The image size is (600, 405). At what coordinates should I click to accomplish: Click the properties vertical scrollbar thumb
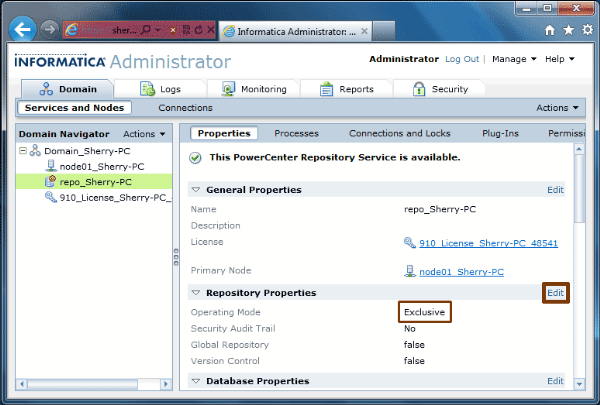pos(579,188)
